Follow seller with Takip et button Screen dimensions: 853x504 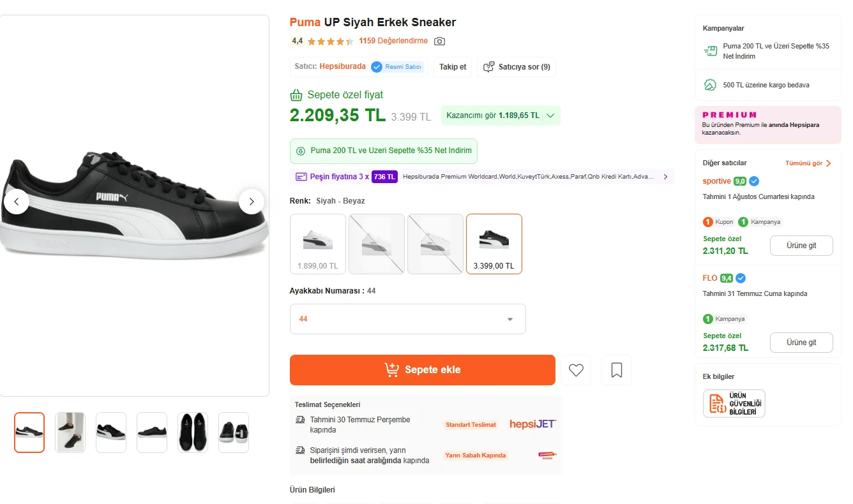tap(453, 67)
